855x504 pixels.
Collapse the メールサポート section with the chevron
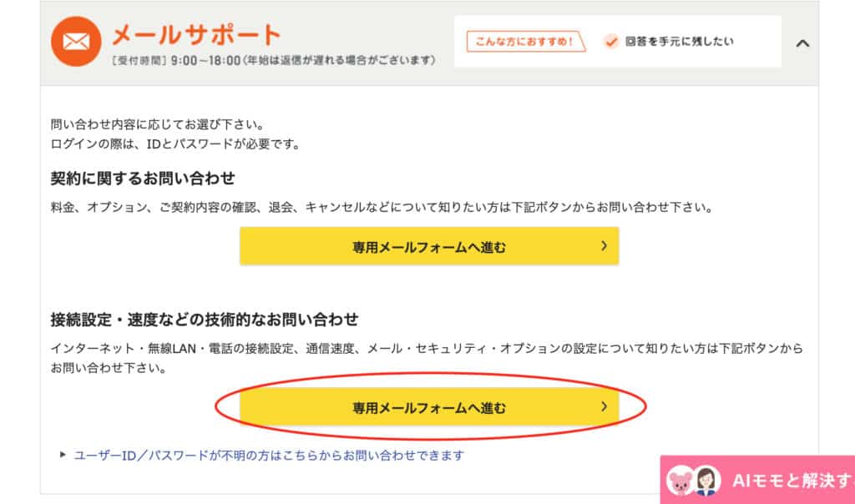pyautogui.click(x=802, y=43)
